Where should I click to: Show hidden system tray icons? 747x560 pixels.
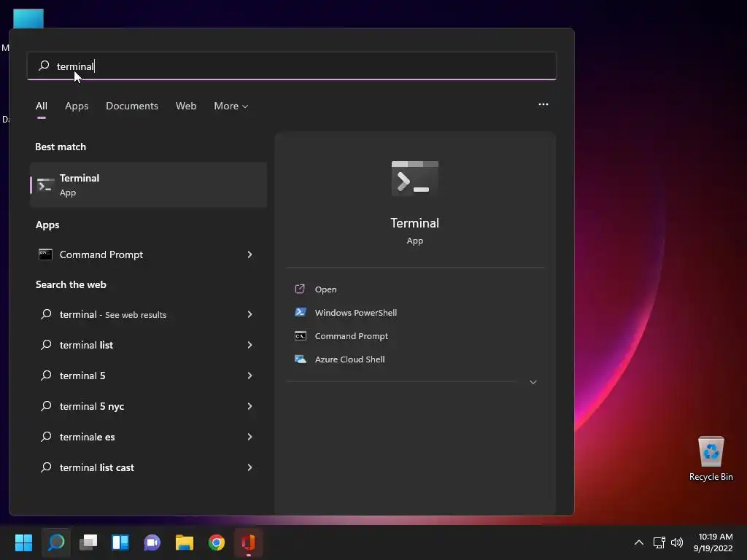(x=639, y=542)
